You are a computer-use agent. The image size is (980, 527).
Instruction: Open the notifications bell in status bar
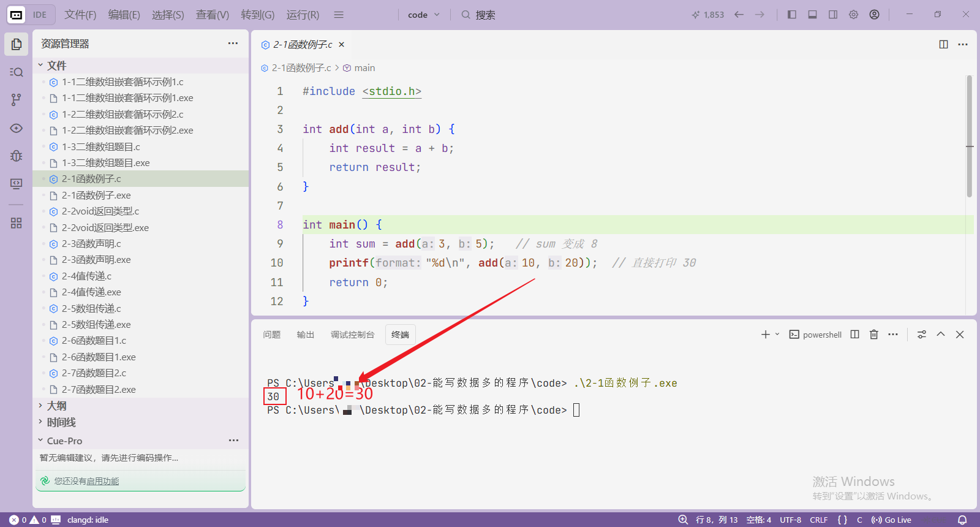pos(962,520)
